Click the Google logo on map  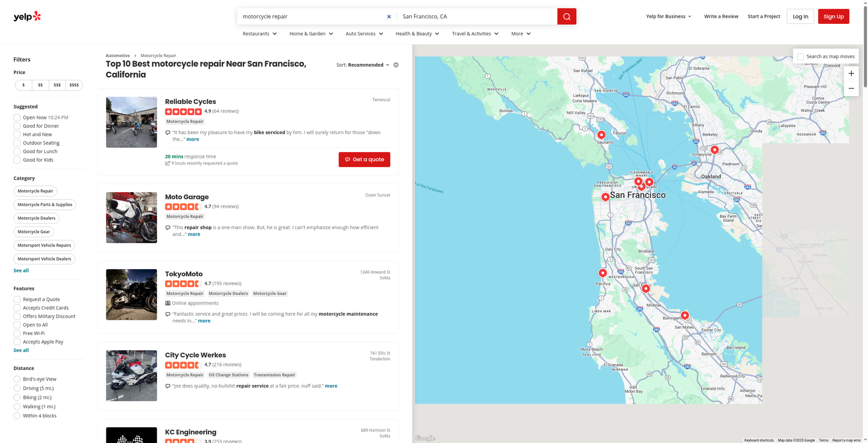tap(425, 438)
